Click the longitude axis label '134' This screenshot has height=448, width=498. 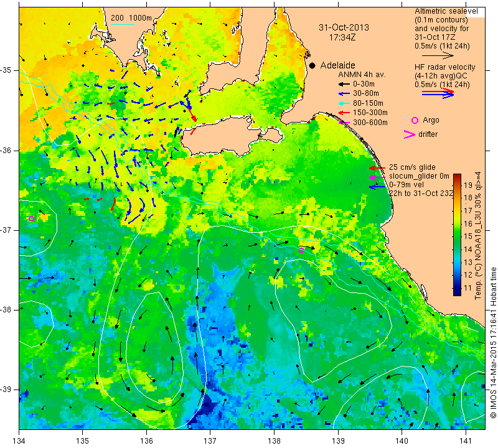(19, 441)
